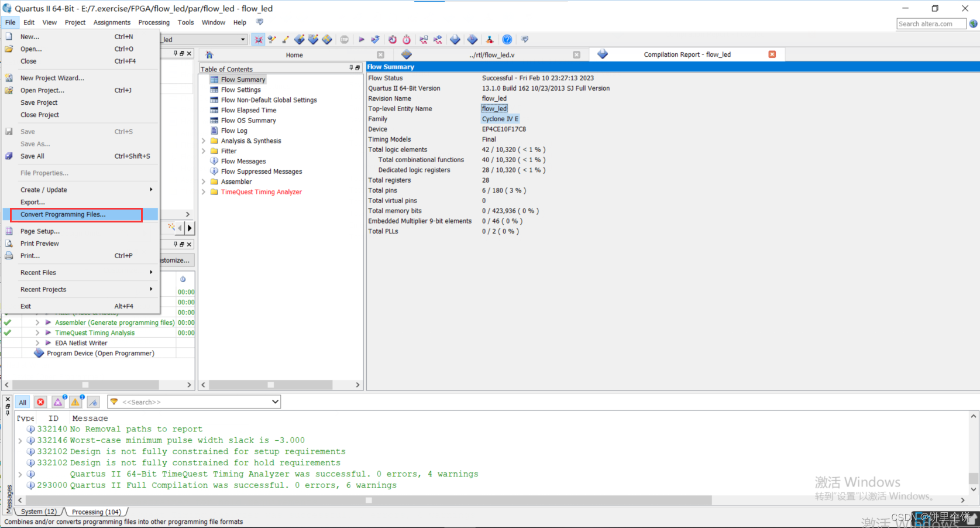Screen dimensions: 980x528
Task: Filter messages by purple critical warning icon
Action: (x=58, y=402)
